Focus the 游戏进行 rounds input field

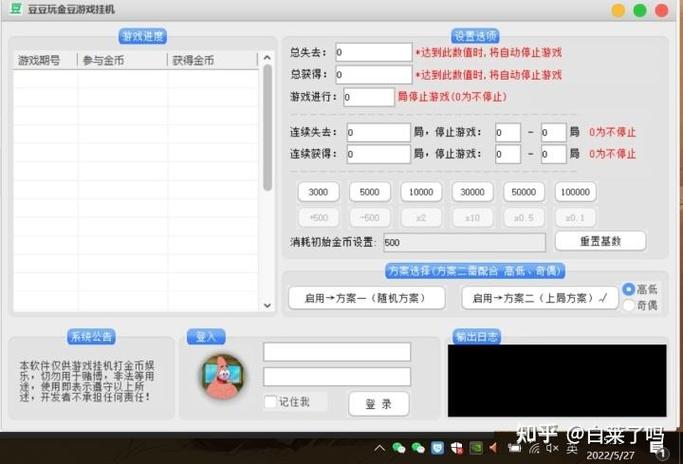pos(369,97)
